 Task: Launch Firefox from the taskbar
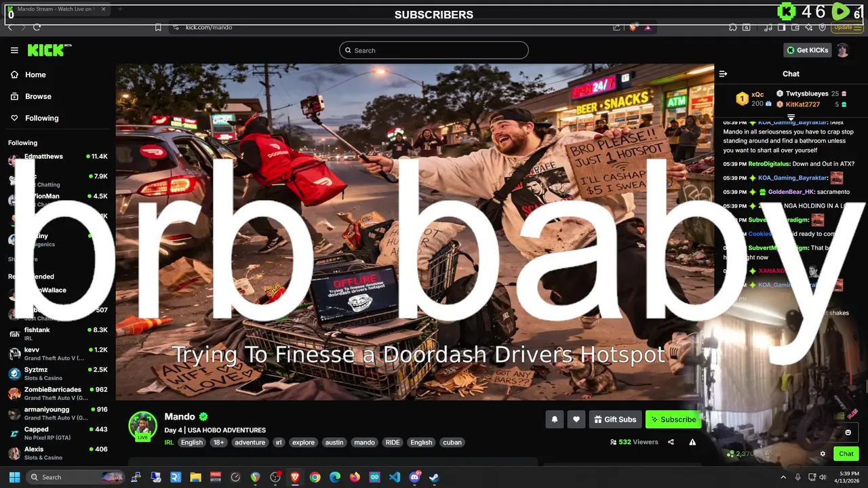click(x=355, y=477)
